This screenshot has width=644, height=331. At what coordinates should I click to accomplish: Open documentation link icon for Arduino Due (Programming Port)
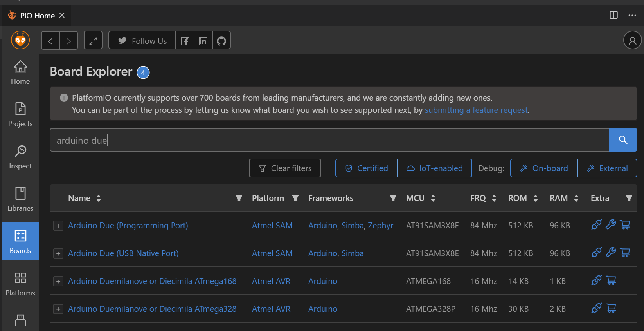(x=597, y=225)
